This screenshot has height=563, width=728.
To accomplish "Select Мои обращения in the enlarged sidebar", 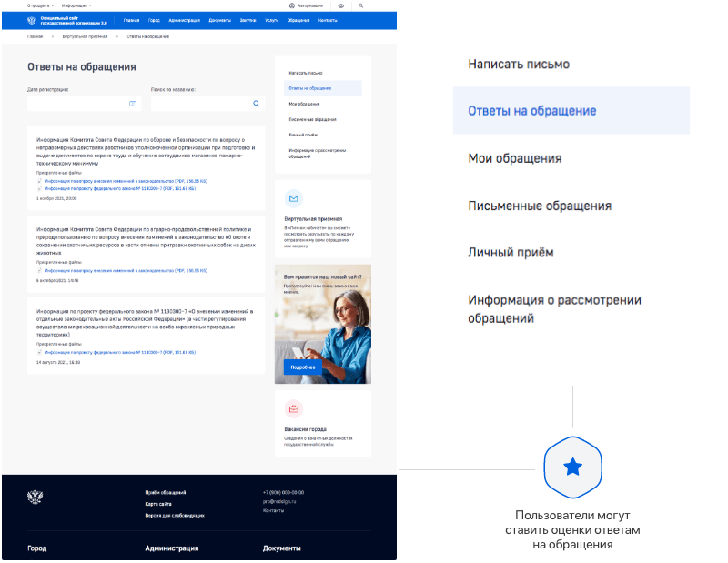I will pyautogui.click(x=515, y=158).
